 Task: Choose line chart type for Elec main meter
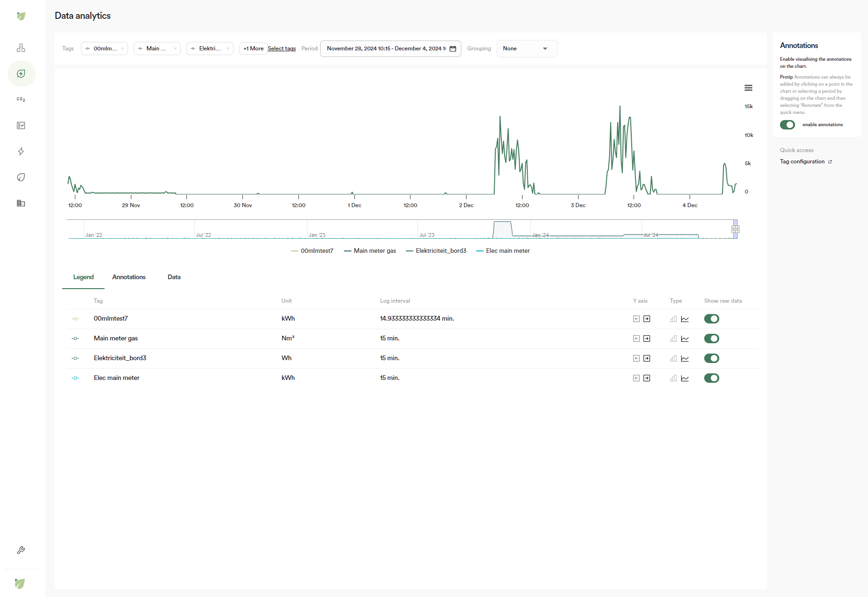[x=685, y=379]
